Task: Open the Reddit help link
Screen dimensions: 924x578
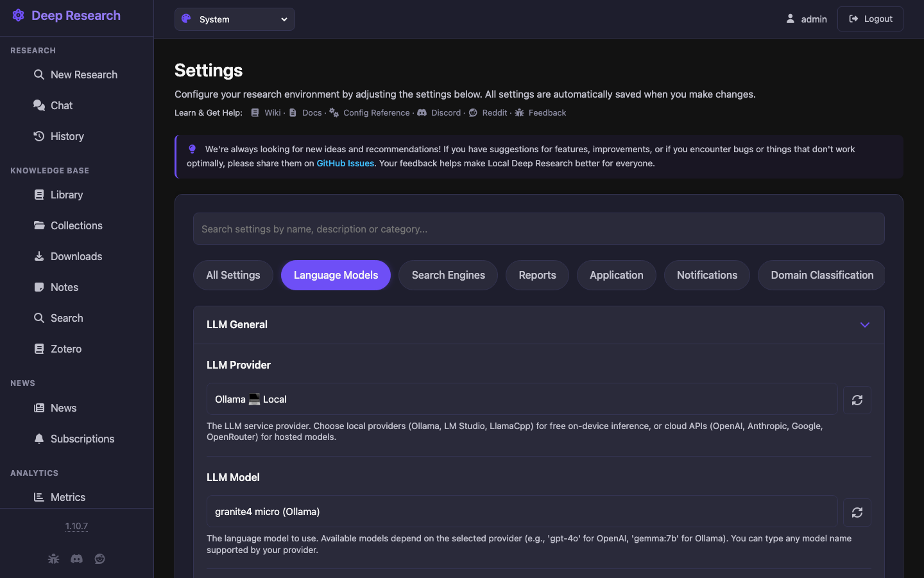Action: click(x=488, y=112)
